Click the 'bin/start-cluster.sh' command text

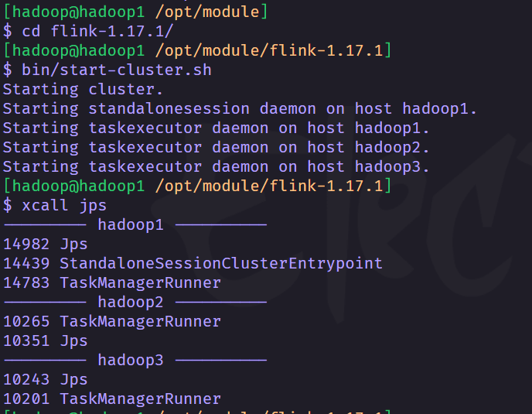117,70
